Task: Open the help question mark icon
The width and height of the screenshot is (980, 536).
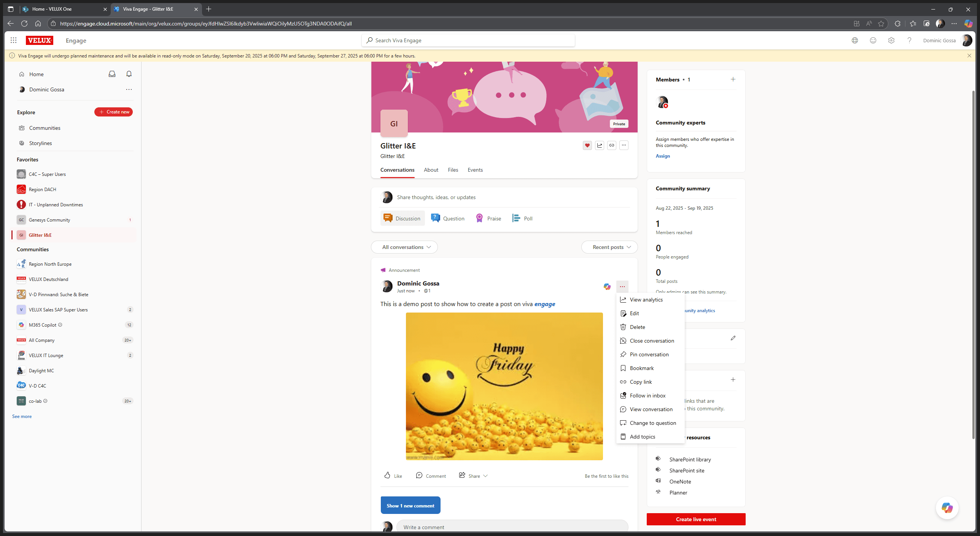Action: point(909,40)
